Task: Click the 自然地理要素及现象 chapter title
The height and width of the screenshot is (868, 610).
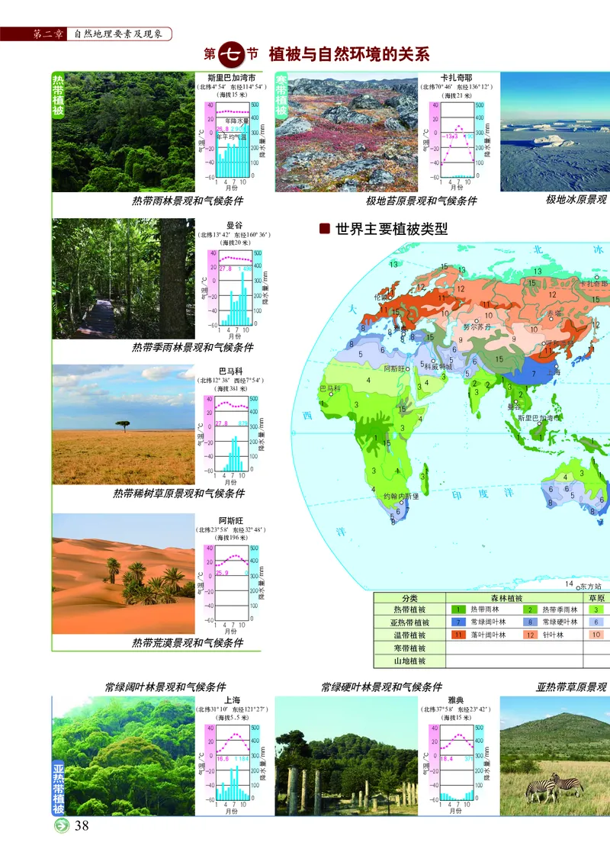Action: point(118,34)
